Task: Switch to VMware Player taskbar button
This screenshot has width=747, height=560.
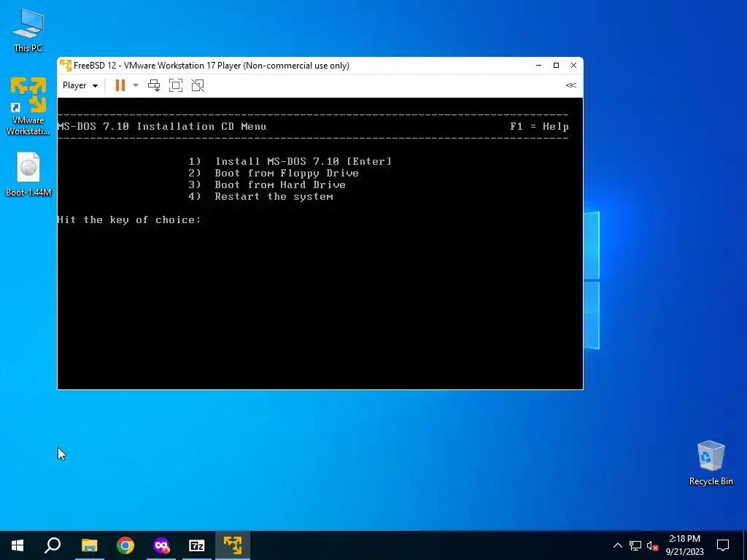Action: pos(233,545)
